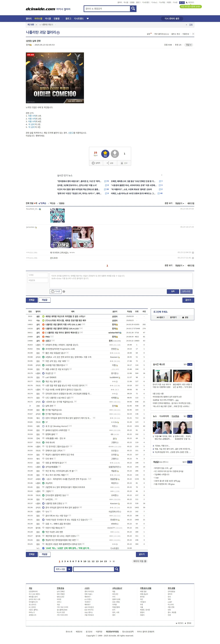This screenshot has height=644, width=220.
Task: Click the 감사해요 sticker in Jameslee's comment
Action: (x=61, y=237)
